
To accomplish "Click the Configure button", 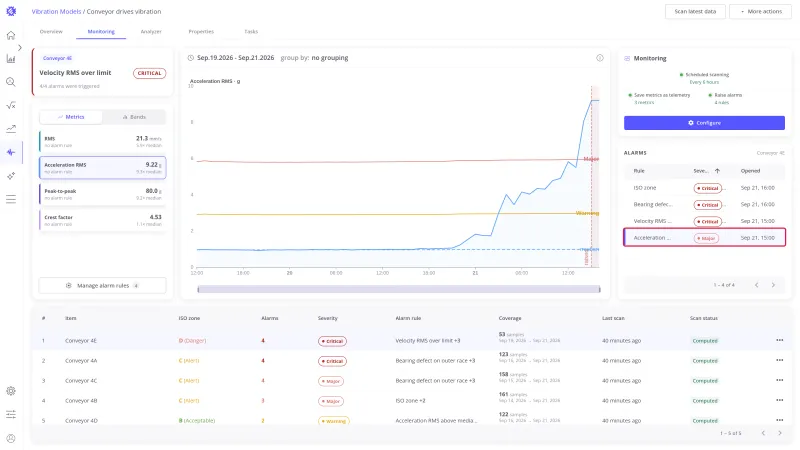I will (704, 123).
